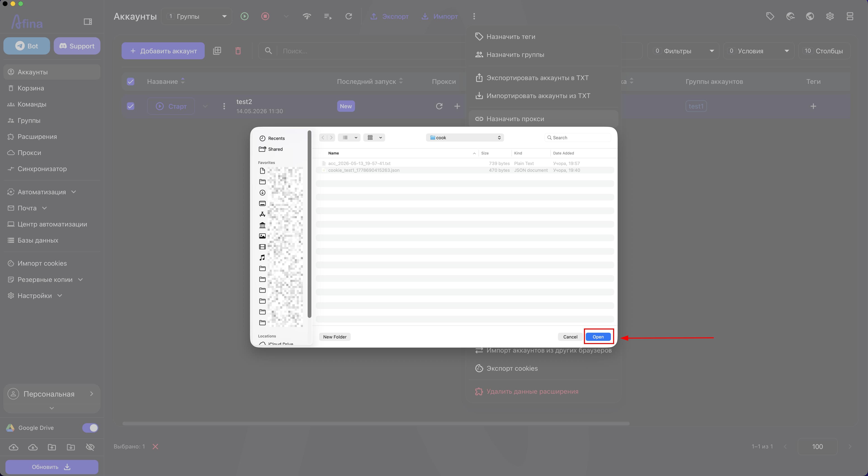The width and height of the screenshot is (868, 476).
Task: Add a tag to test2 with plus icon
Action: [x=813, y=106]
